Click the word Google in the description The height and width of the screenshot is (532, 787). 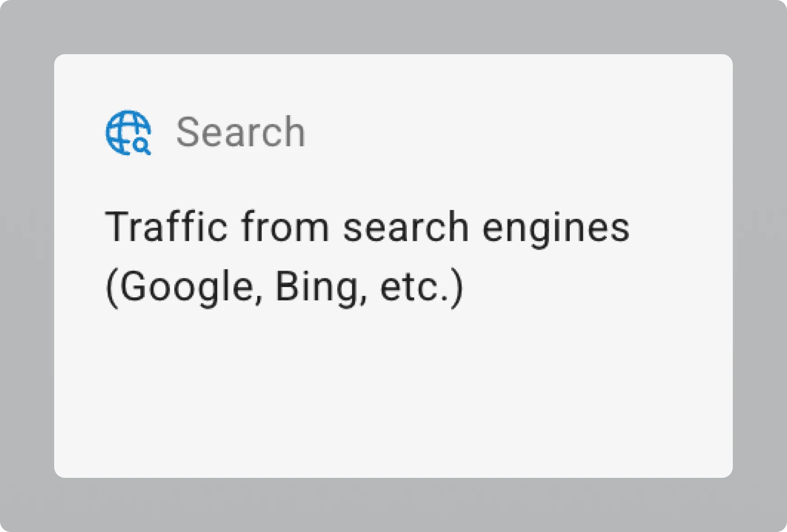tap(186, 287)
